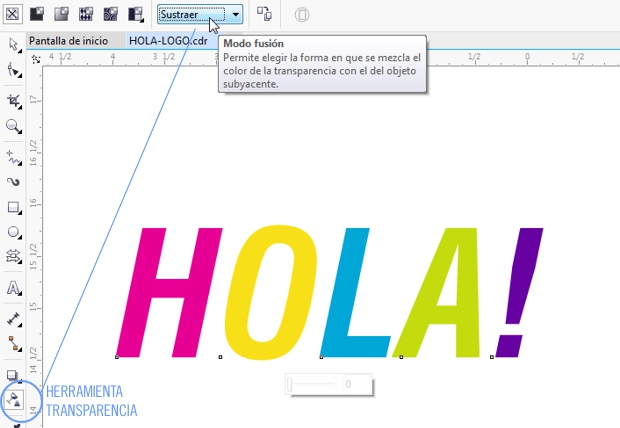This screenshot has height=428, width=620.
Task: Select the Shape edit tool
Action: (x=14, y=71)
